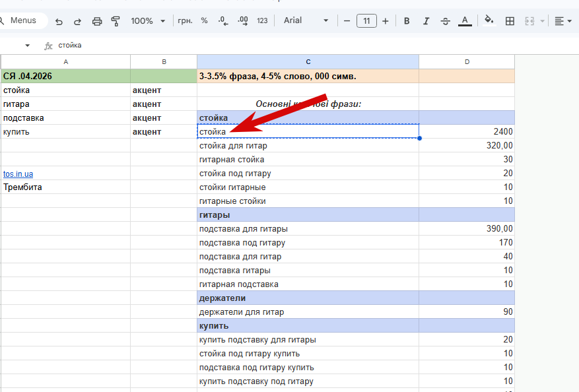The width and height of the screenshot is (579, 392).
Task: Select cell стойка под гитару in column C
Action: click(308, 173)
